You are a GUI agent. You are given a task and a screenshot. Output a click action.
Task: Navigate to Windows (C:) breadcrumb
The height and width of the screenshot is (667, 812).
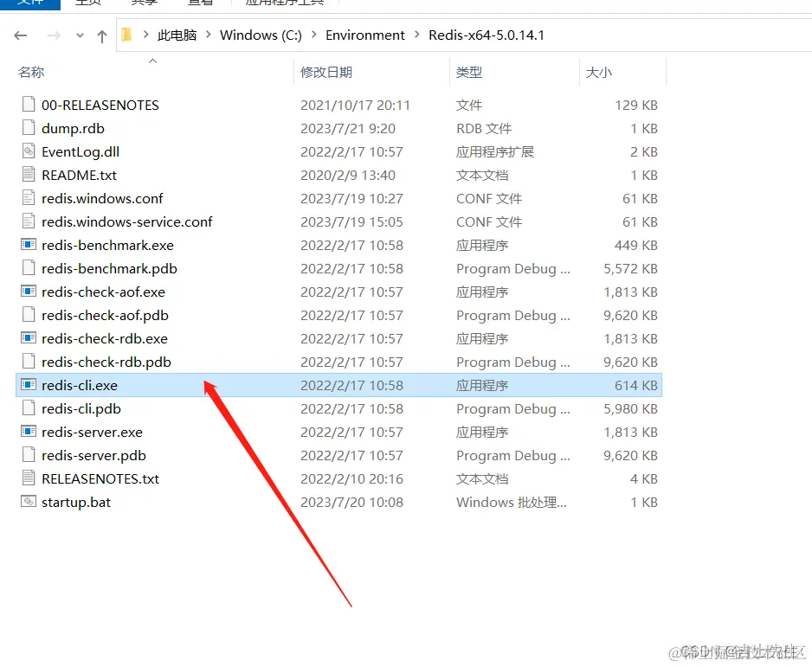pyautogui.click(x=261, y=35)
